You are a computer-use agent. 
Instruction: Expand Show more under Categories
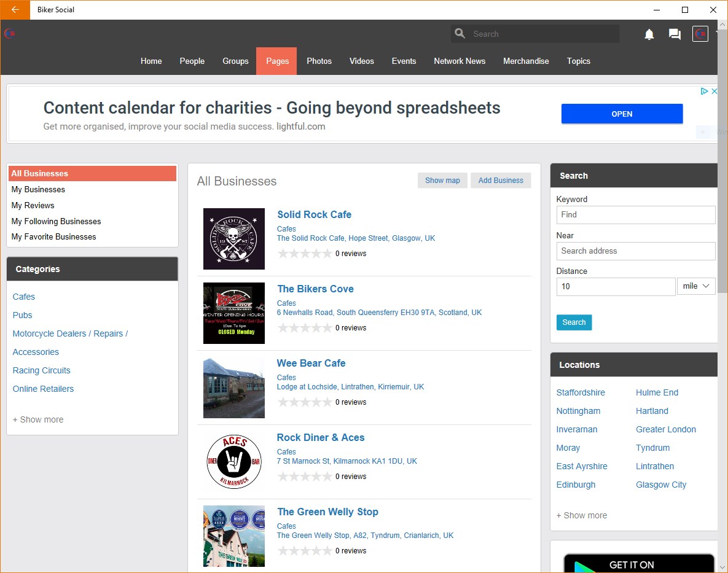(x=38, y=419)
